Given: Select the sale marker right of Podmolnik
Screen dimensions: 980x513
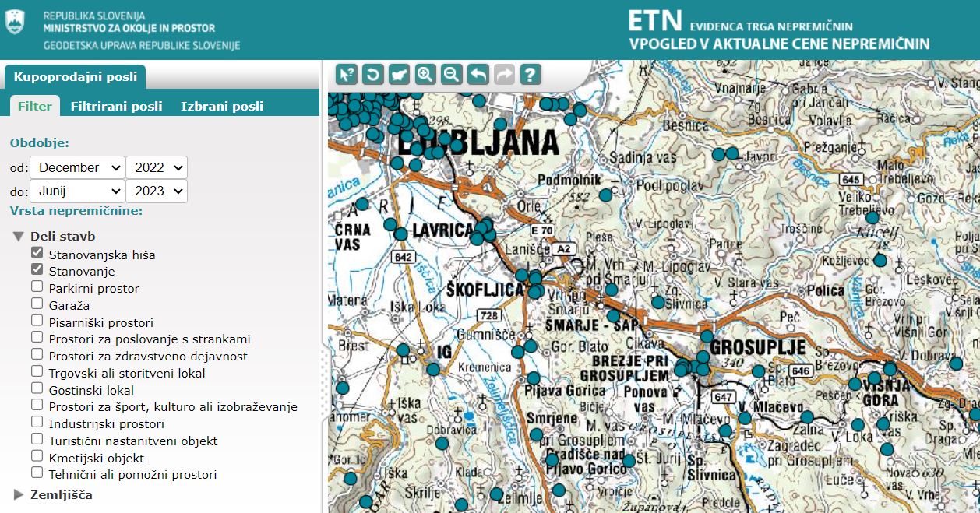Looking at the screenshot, I should (x=605, y=195).
